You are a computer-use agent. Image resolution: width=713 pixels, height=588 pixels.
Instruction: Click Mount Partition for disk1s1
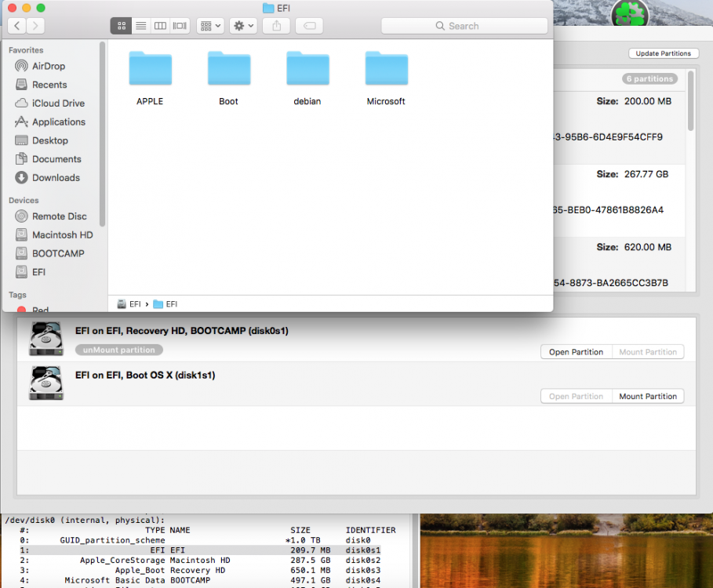coord(648,397)
